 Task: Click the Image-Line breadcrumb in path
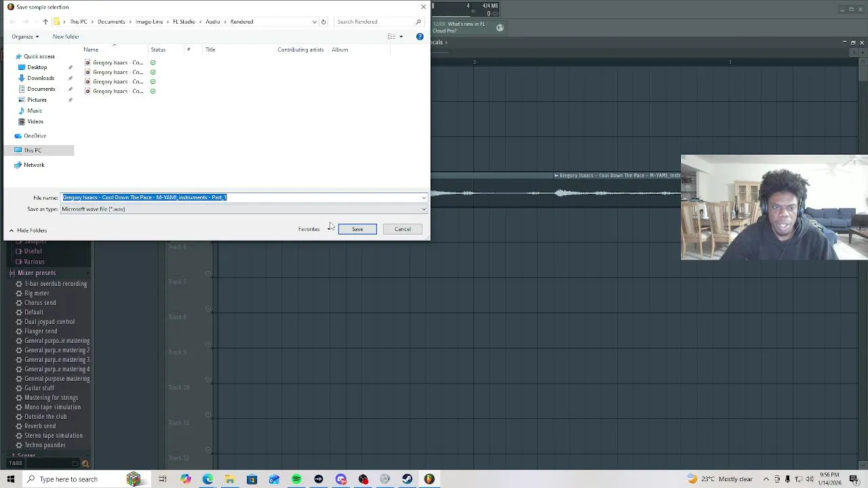[149, 22]
